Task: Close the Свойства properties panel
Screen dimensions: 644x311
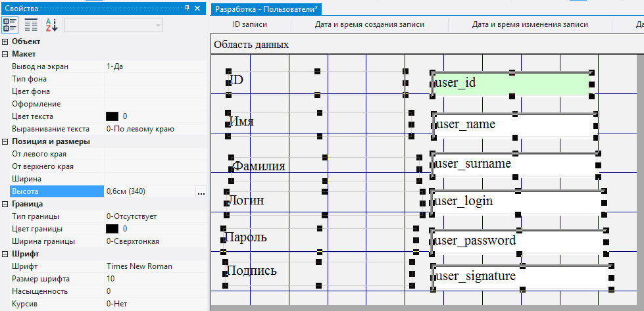Action: pyautogui.click(x=199, y=8)
